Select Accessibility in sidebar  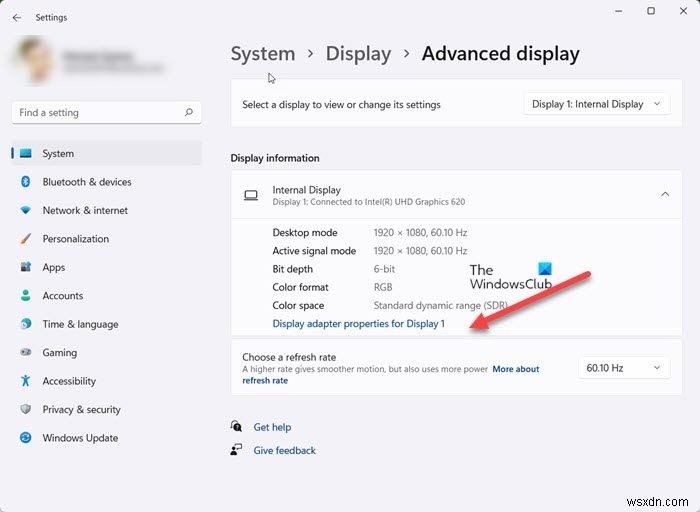[x=106, y=381]
